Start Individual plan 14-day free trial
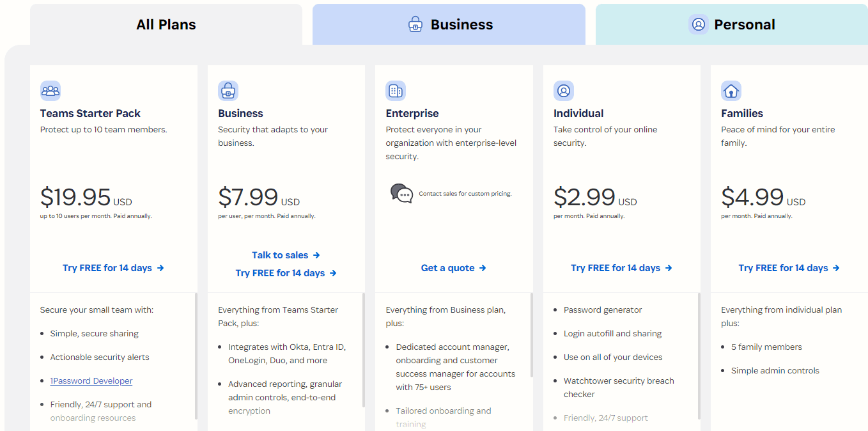Image resolution: width=868 pixels, height=431 pixels. pyautogui.click(x=622, y=268)
